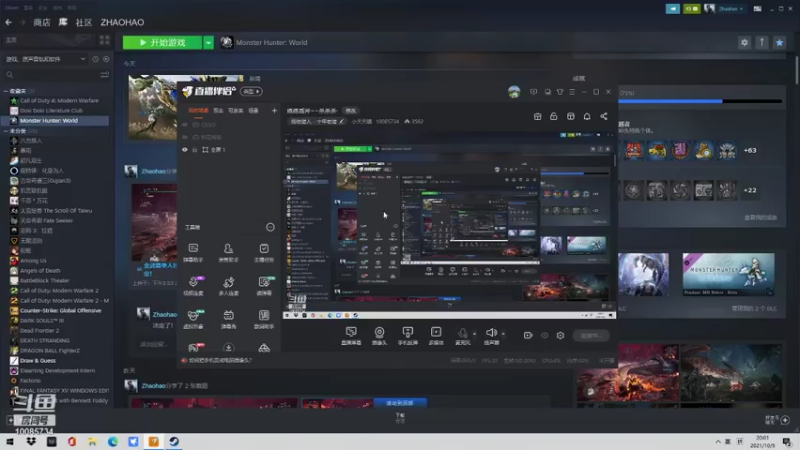The width and height of the screenshot is (800, 450).
Task: Switch Steam library to grid view icon
Action: [x=105, y=40]
